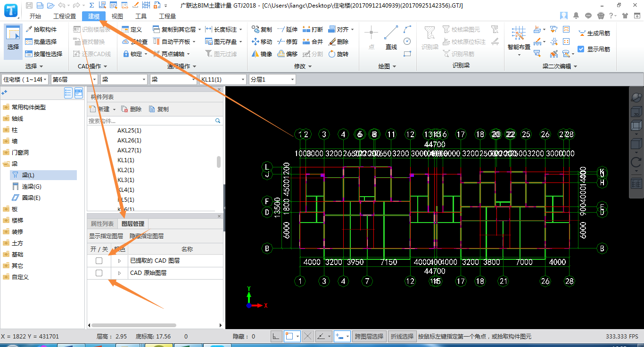Click the Sum (Σ) calculate icon

[92, 5]
